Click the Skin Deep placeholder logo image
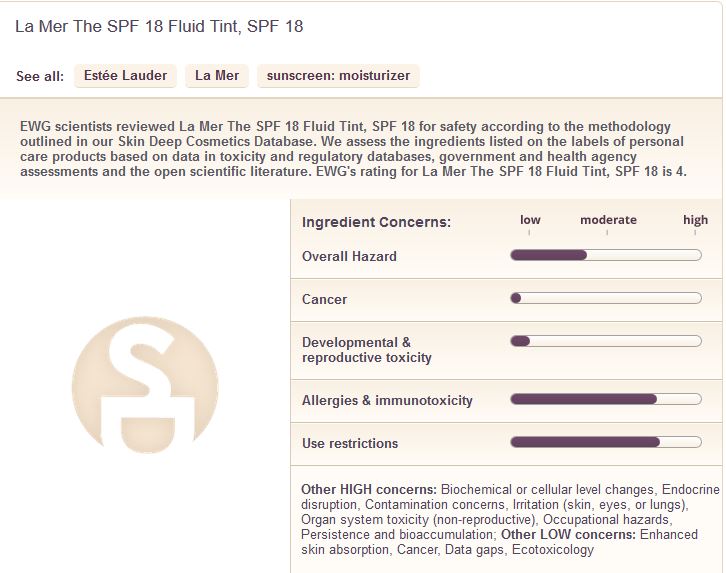The image size is (726, 573). point(145,385)
